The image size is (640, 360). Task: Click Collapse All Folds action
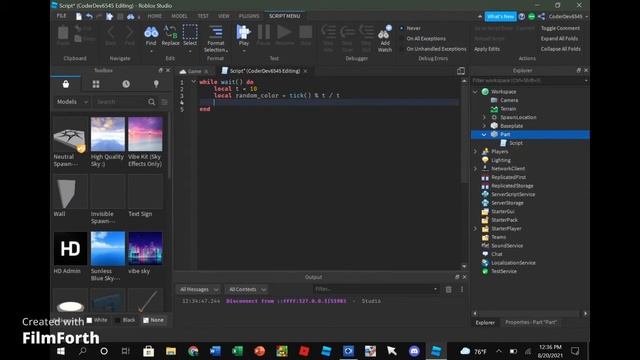pyautogui.click(x=560, y=49)
